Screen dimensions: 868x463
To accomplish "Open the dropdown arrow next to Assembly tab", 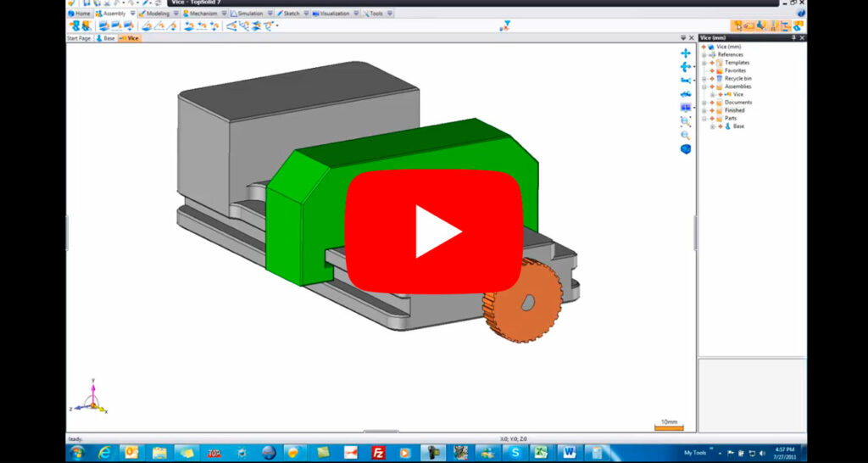I will [x=133, y=14].
